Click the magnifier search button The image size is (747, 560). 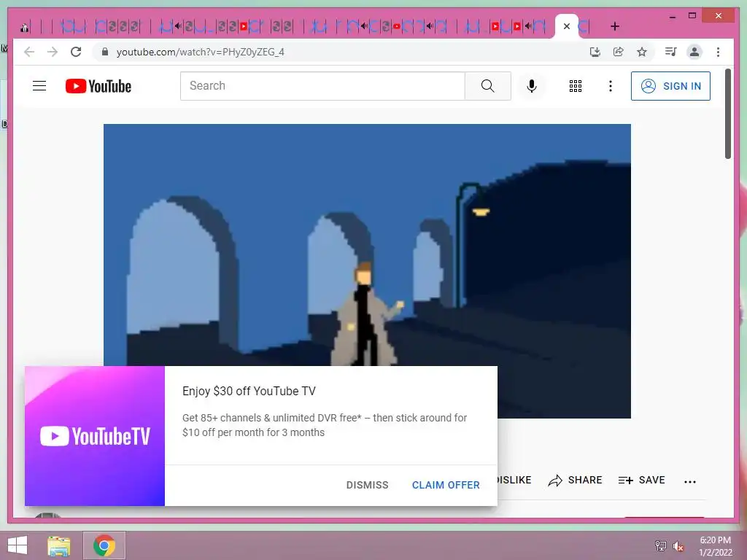point(488,86)
